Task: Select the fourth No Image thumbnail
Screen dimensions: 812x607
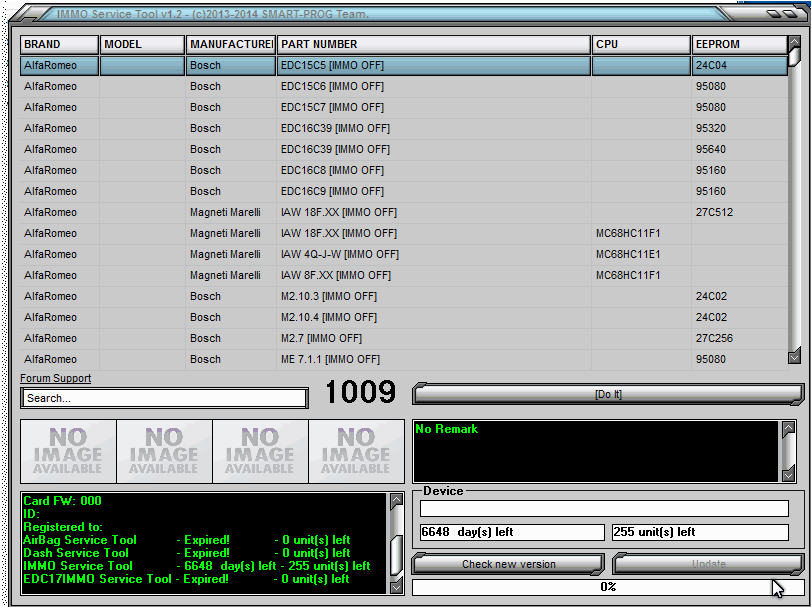Action: (x=356, y=451)
